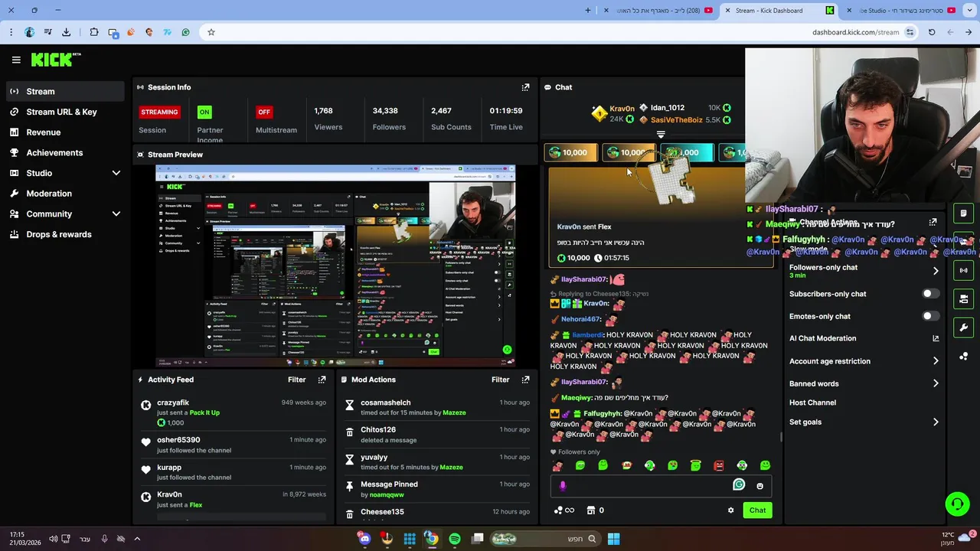Click the three-dots share icon in right rail
This screenshot has height=551, width=980.
[x=963, y=356]
